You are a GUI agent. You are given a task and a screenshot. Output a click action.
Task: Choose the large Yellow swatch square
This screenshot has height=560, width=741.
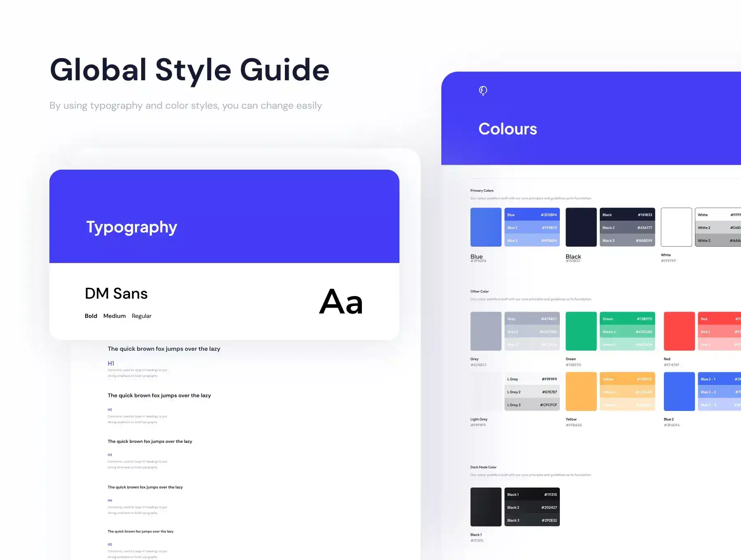pos(581,391)
